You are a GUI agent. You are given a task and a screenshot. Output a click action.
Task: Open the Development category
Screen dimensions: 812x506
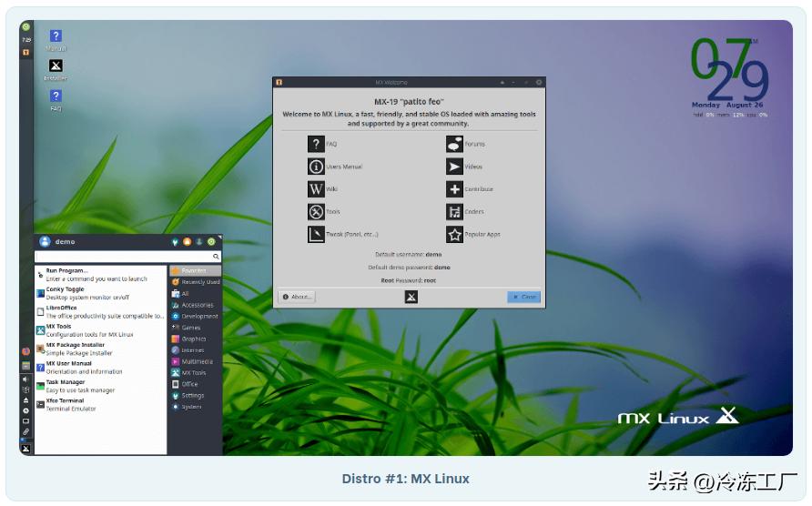pyautogui.click(x=195, y=316)
